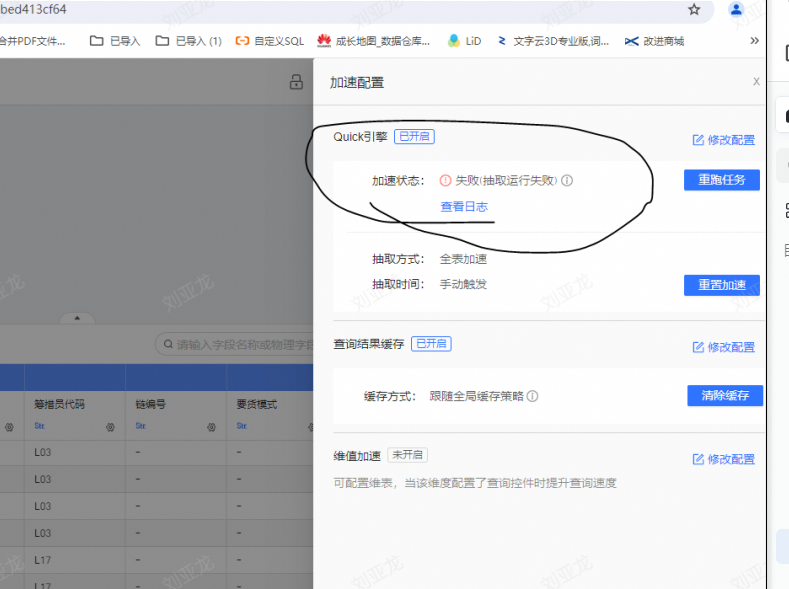
Task: Click the 未开启 tag beside 维值加速
Action: point(407,456)
